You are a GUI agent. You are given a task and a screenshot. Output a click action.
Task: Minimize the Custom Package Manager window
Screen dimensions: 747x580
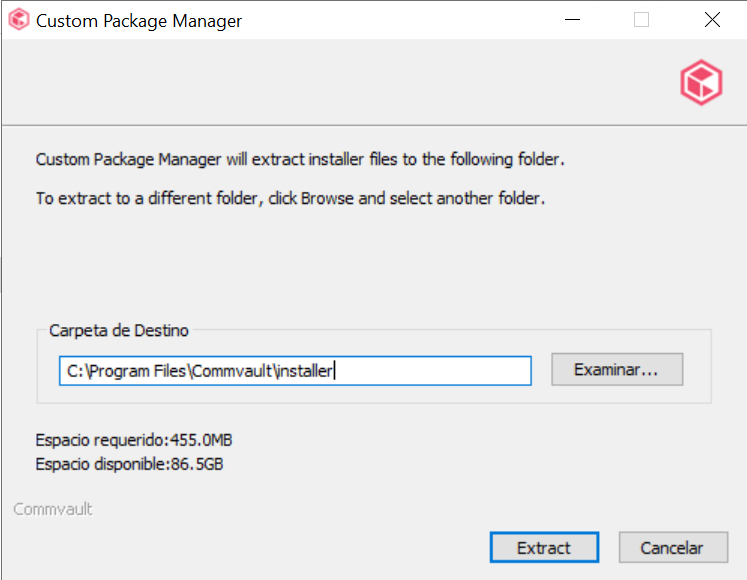tap(572, 20)
